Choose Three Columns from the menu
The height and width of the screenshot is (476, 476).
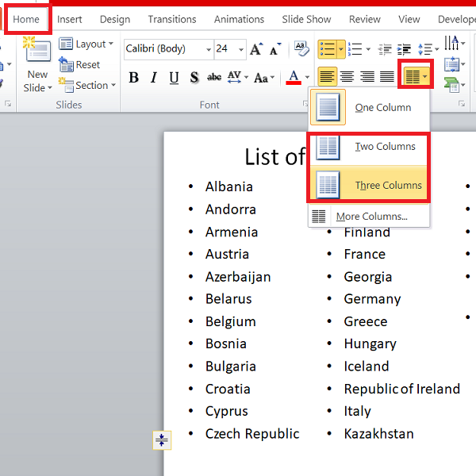pyautogui.click(x=369, y=185)
